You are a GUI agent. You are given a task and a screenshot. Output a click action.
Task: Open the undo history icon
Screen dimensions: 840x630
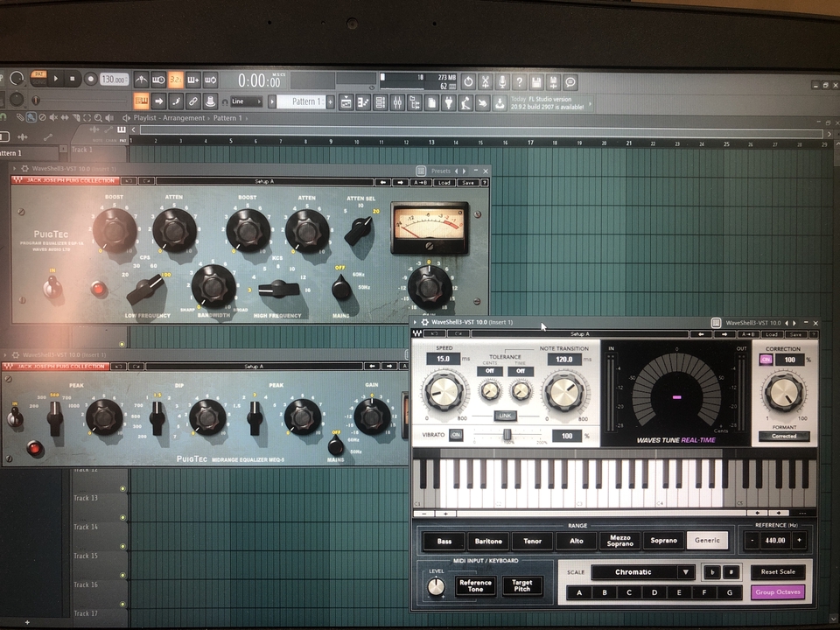[x=467, y=81]
